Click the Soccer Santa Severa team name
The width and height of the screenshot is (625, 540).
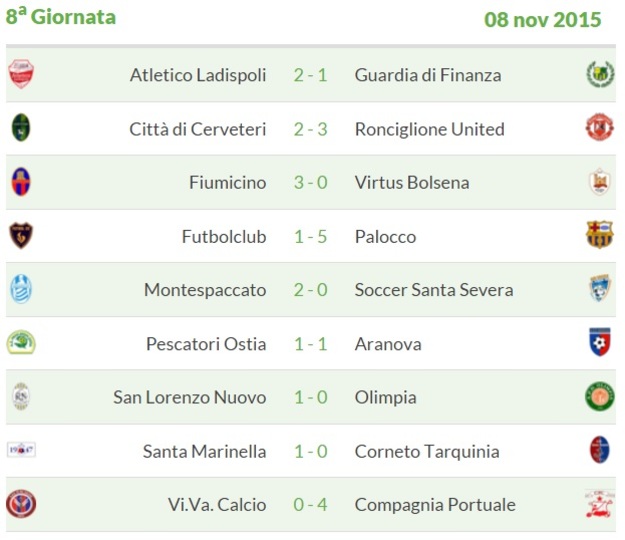[434, 290]
